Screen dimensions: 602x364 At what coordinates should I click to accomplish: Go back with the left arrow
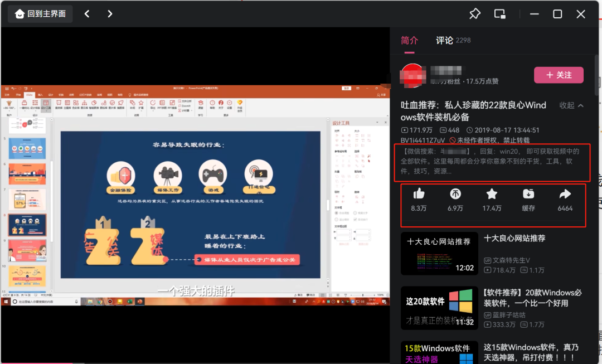click(x=87, y=14)
